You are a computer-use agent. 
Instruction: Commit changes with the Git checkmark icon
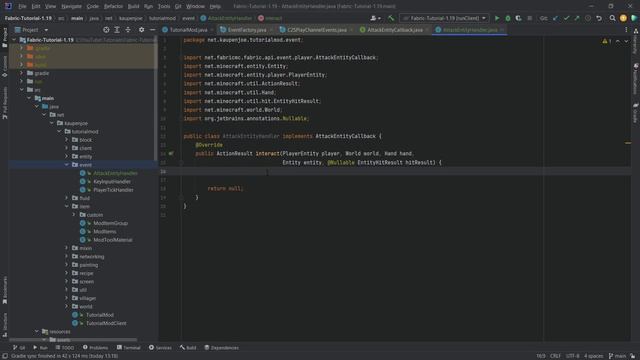tap(566, 18)
